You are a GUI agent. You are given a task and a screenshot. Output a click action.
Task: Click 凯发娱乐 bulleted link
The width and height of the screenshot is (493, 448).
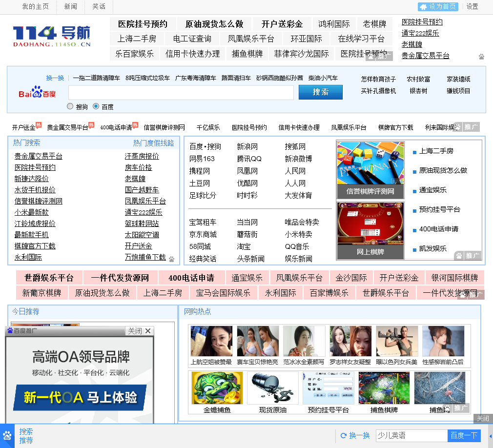tap(432, 249)
